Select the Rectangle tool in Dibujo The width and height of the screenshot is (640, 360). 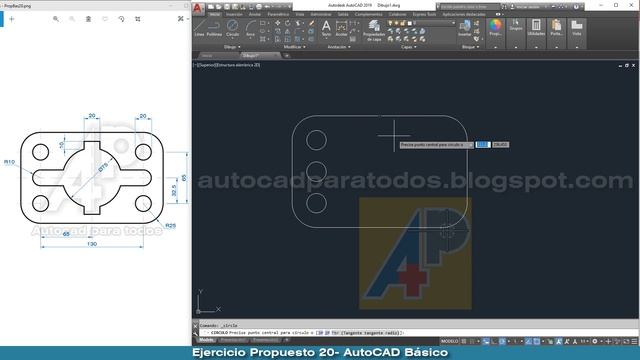262,23
